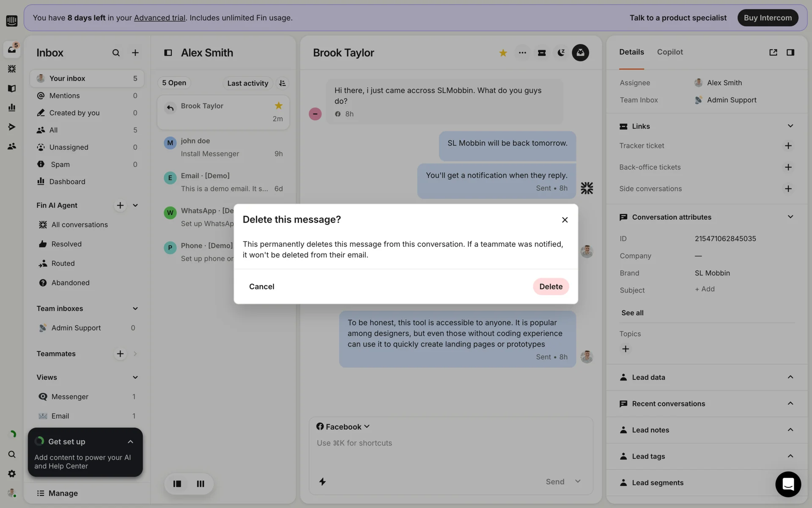The image size is (812, 508).
Task: Click the snooze moon icon
Action: tap(561, 53)
